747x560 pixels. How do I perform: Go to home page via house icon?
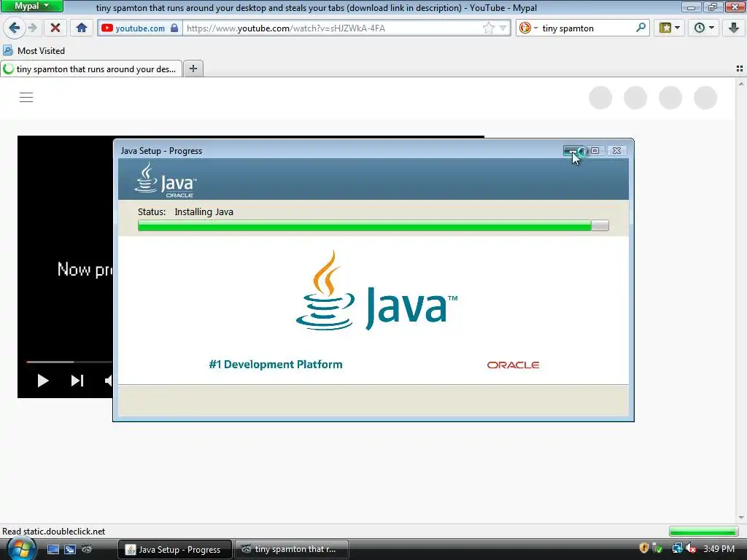point(82,28)
